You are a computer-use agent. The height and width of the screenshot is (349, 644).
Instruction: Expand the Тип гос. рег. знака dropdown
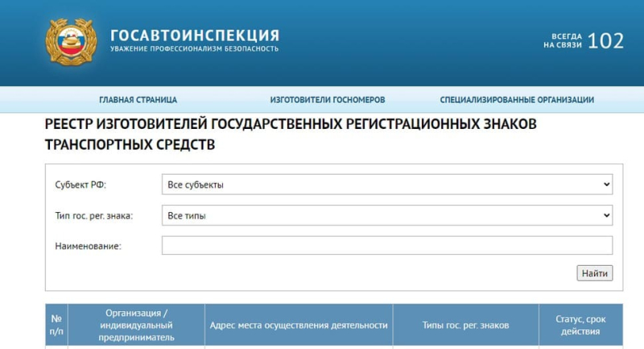click(387, 215)
